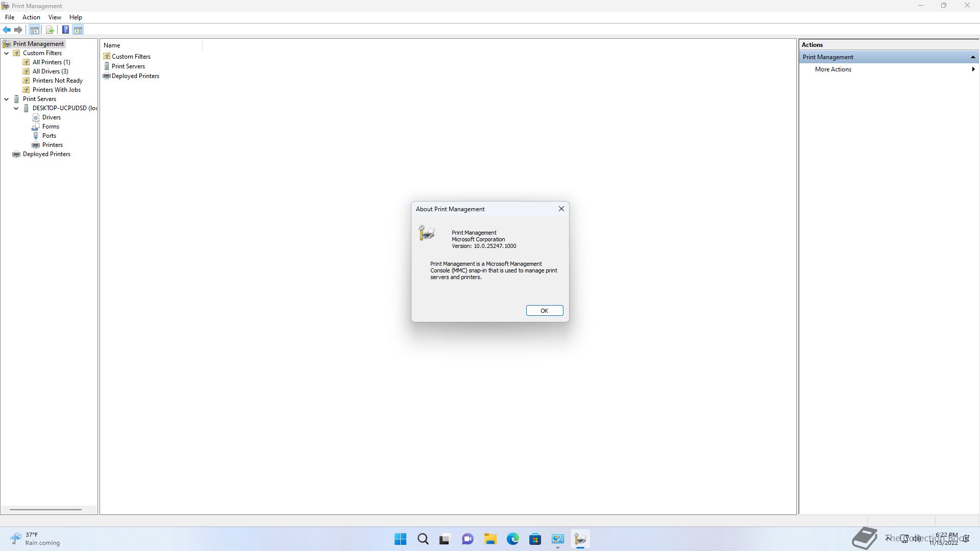Image resolution: width=980 pixels, height=551 pixels.
Task: Open Task View from the taskbar
Action: click(x=445, y=539)
